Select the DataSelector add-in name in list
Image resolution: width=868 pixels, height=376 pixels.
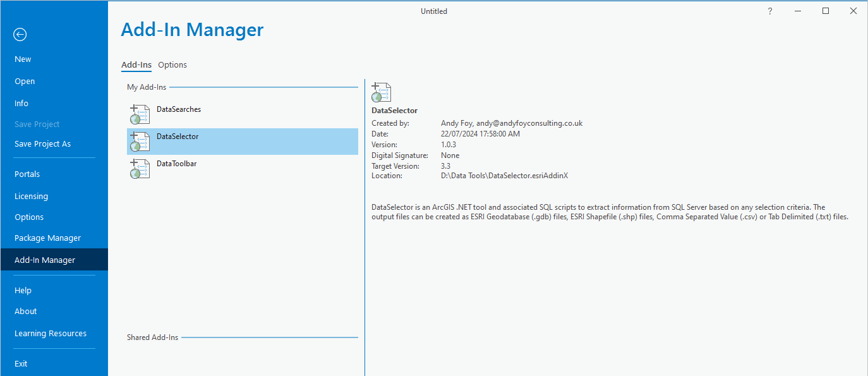click(x=178, y=136)
